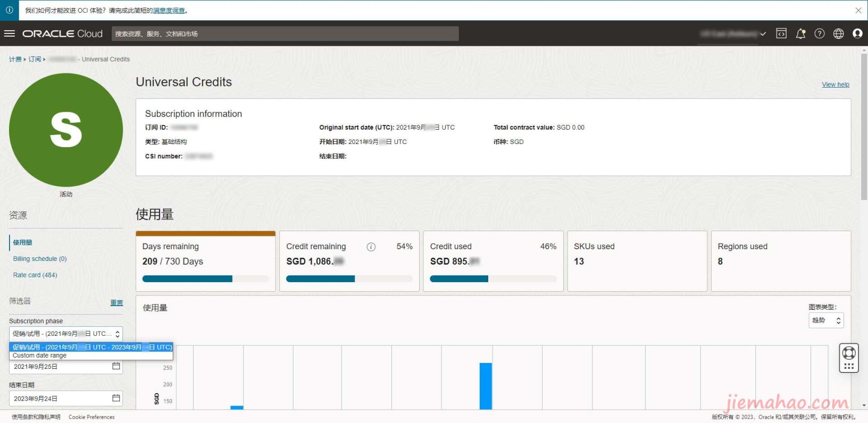Screen dimensions: 868x423
Task: Click the start date field 2021年9月25日
Action: click(x=66, y=367)
